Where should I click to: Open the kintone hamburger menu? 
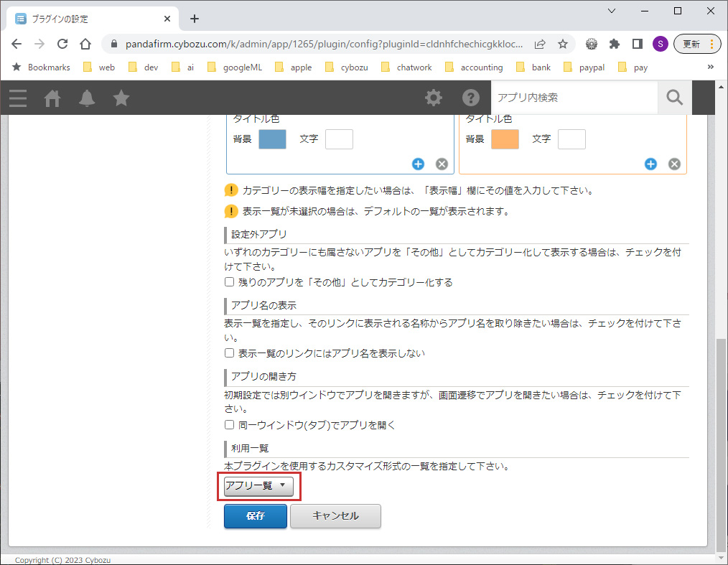18,98
